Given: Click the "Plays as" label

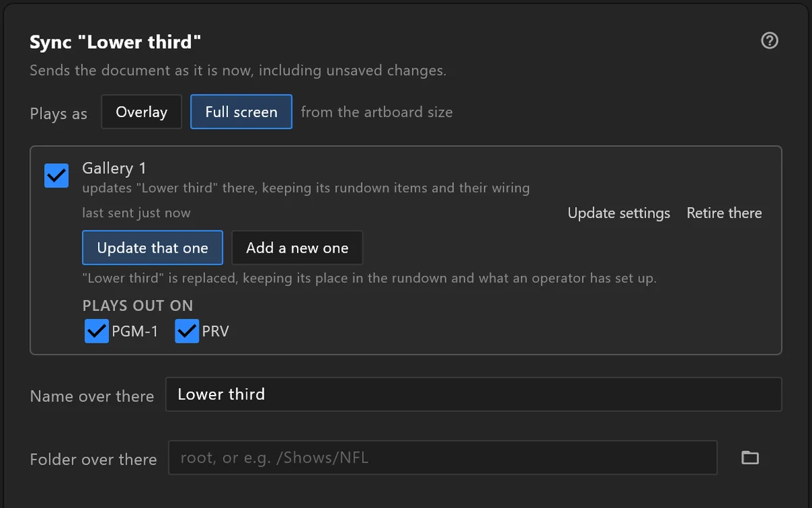Looking at the screenshot, I should coord(59,114).
